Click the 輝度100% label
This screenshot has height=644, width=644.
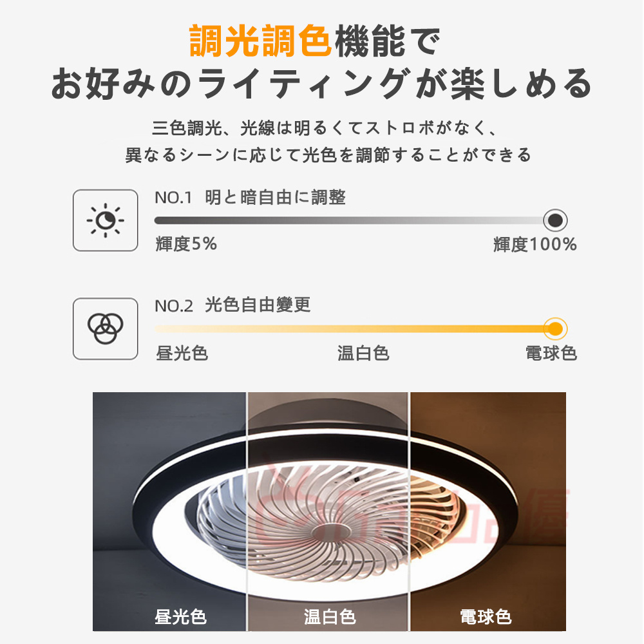[x=535, y=245]
